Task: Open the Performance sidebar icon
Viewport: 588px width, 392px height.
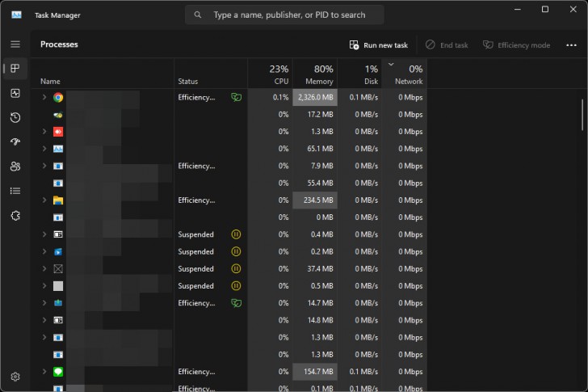Action: pos(15,93)
